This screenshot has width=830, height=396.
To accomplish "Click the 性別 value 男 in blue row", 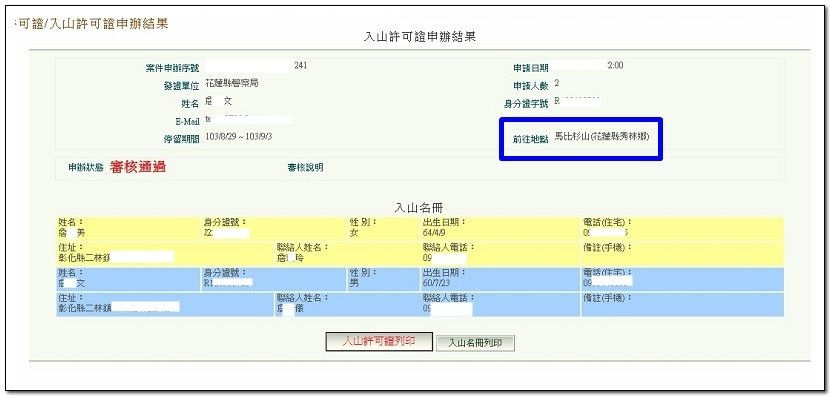I will pos(354,283).
